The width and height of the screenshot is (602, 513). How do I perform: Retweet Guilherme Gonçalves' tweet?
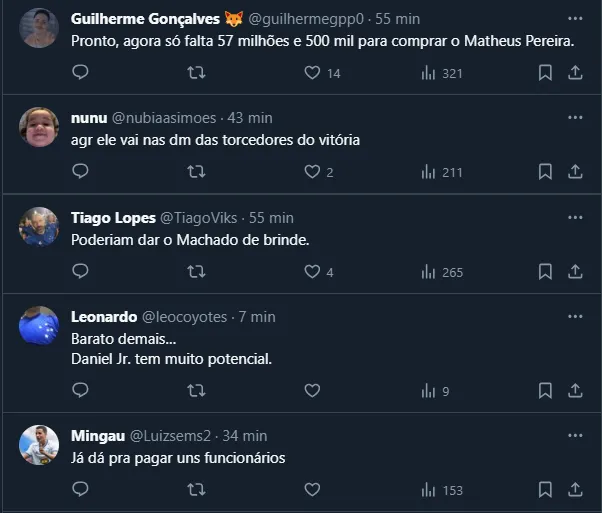(197, 72)
